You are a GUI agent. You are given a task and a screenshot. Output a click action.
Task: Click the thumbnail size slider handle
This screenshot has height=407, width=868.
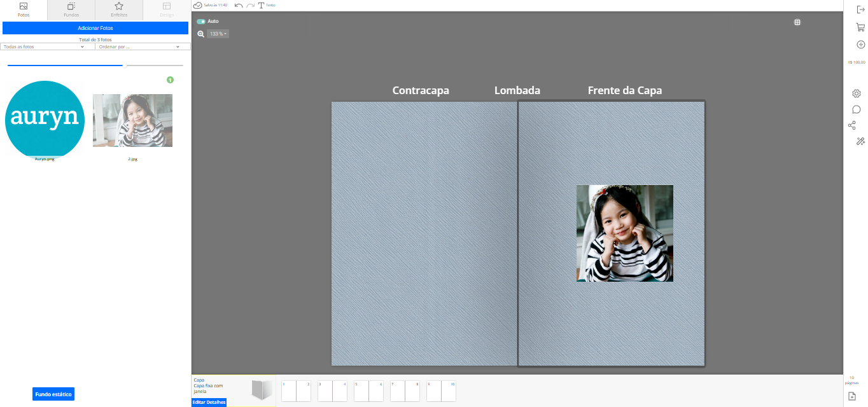(x=125, y=65)
